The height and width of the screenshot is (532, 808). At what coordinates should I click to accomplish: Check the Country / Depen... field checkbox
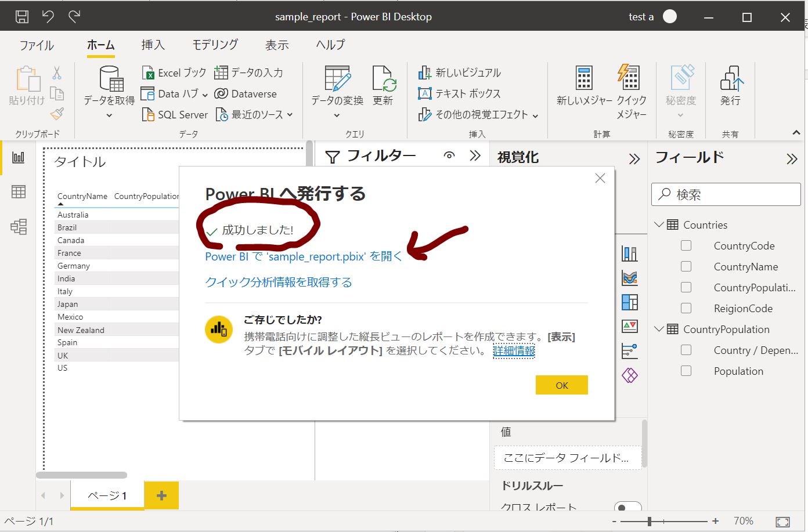pyautogui.click(x=686, y=350)
